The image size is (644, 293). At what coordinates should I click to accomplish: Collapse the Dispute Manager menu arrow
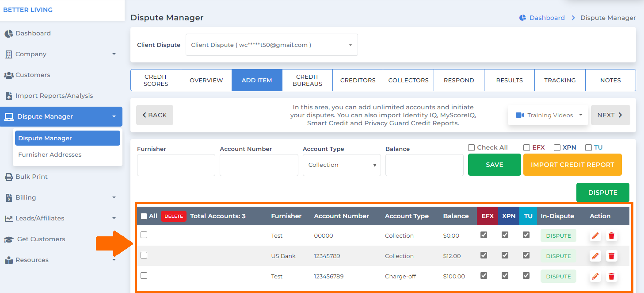click(114, 117)
